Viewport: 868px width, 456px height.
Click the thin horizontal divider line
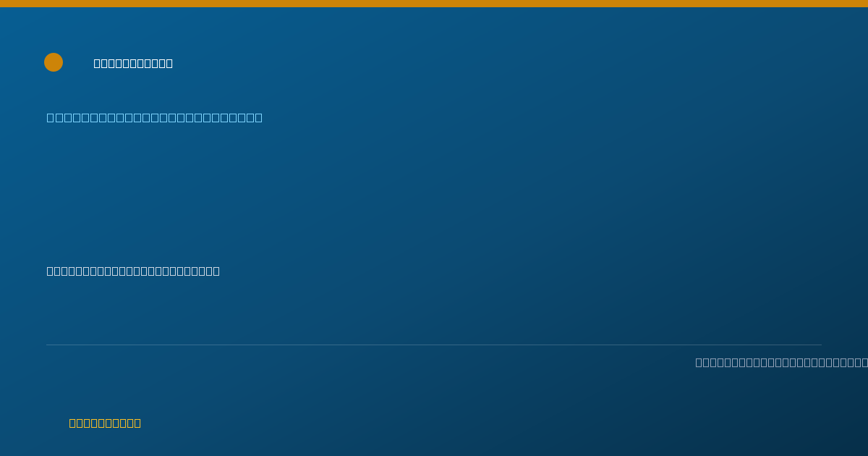pos(434,345)
